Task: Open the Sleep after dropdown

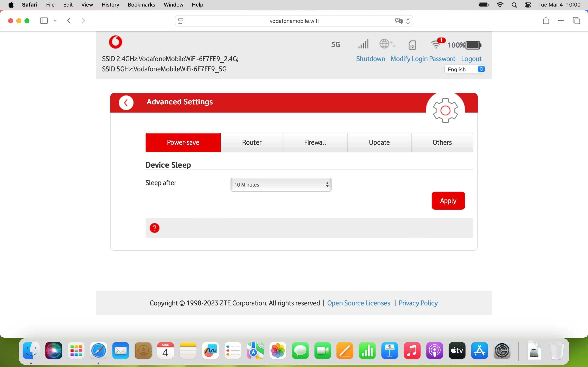Action: pos(281,185)
